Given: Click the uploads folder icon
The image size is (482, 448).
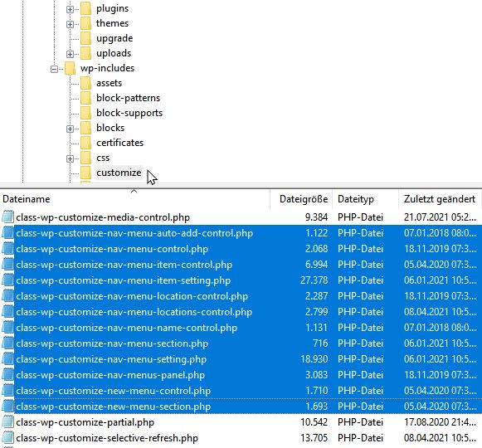Looking at the screenshot, I should [x=85, y=53].
